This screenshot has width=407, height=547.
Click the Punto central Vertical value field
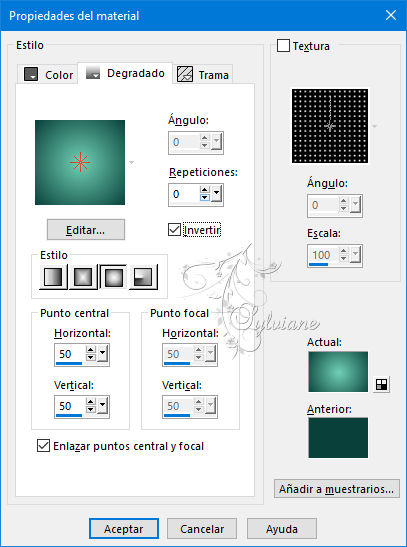(x=70, y=406)
